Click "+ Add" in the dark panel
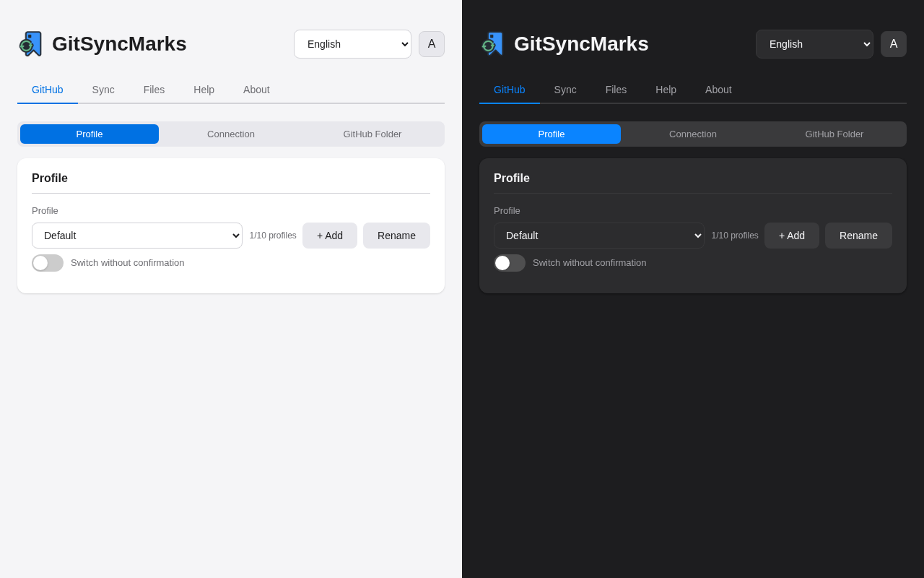Viewport: 924px width, 578px height. [791, 236]
